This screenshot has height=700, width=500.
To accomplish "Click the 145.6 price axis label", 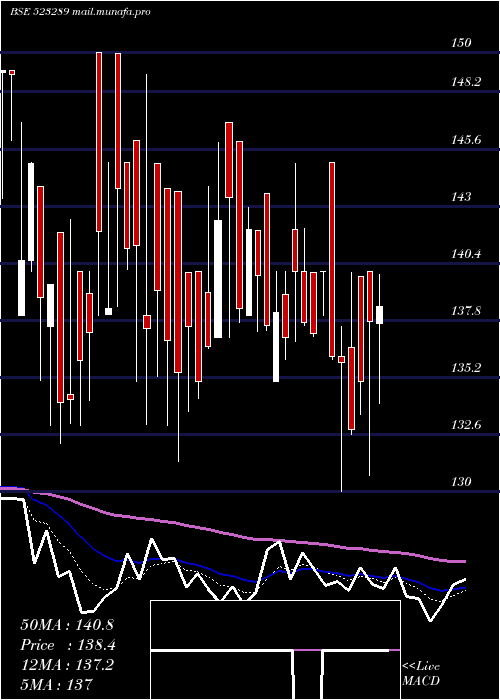I will (466, 140).
